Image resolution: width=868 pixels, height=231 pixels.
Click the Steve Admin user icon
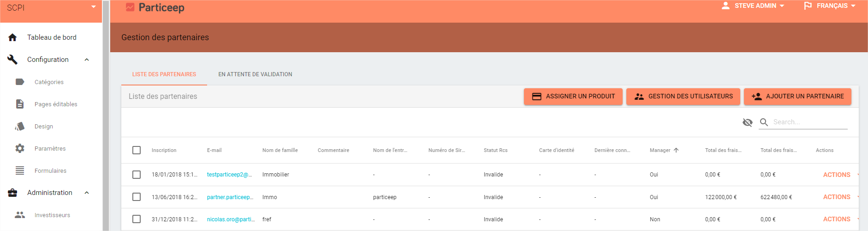(725, 6)
